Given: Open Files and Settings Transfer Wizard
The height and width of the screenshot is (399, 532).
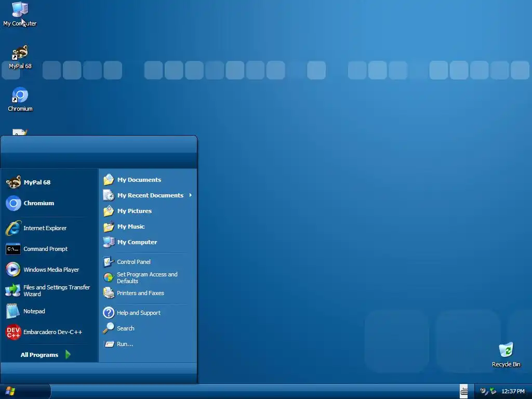Looking at the screenshot, I should tap(49, 290).
